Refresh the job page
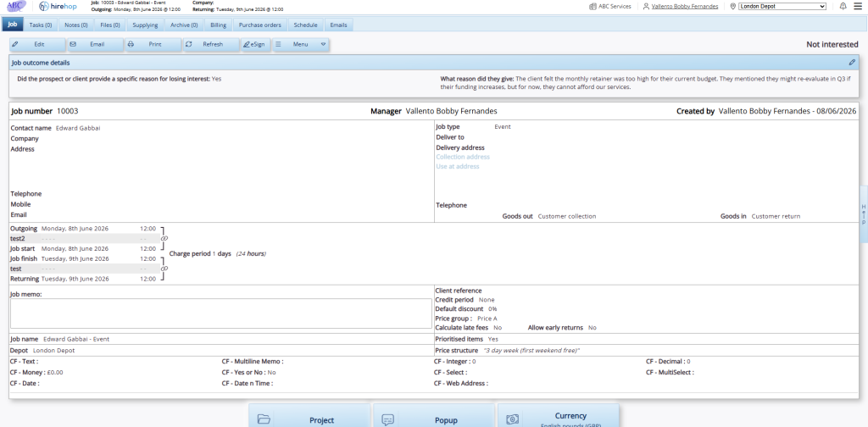868x427 pixels. click(210, 44)
